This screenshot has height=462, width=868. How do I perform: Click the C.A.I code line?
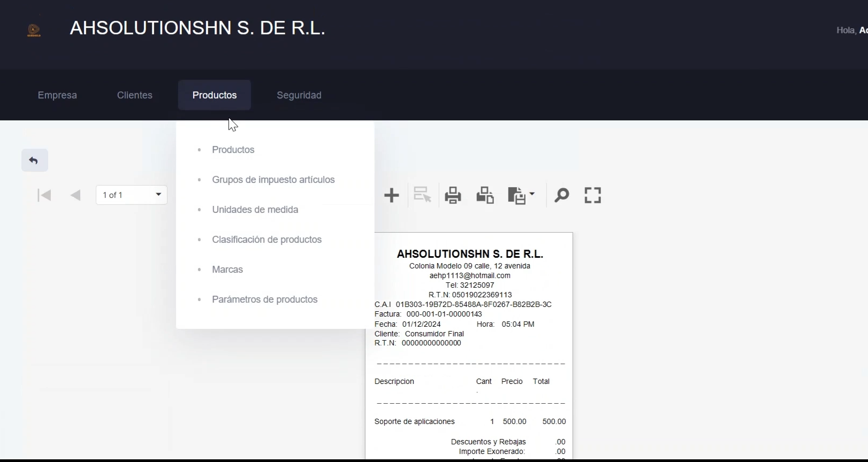(x=463, y=304)
